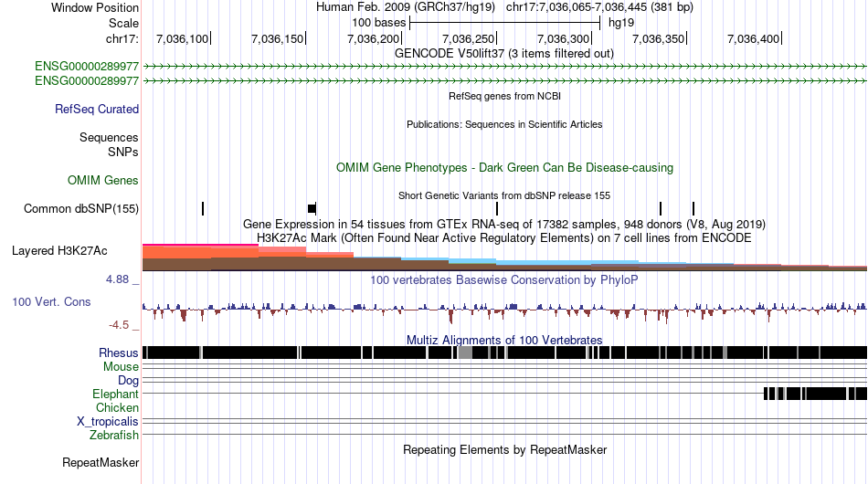Image resolution: width=868 pixels, height=484 pixels.
Task: Click the Basewise Conservation by PhyloP title
Action: (x=504, y=279)
